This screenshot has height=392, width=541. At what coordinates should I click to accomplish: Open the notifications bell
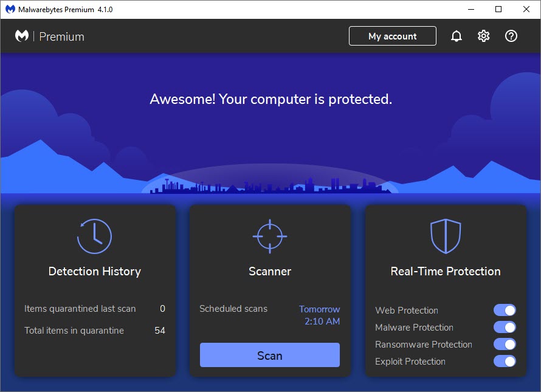[456, 36]
